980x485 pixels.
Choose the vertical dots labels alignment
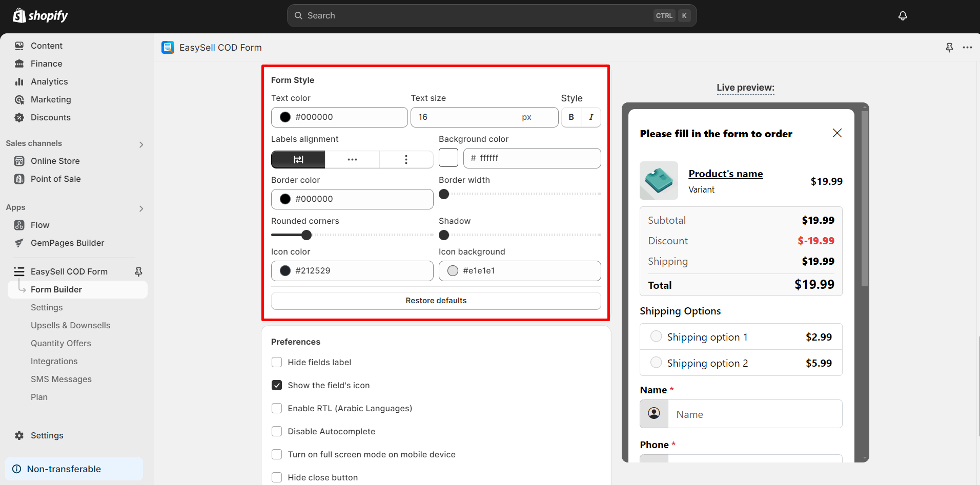pyautogui.click(x=406, y=159)
